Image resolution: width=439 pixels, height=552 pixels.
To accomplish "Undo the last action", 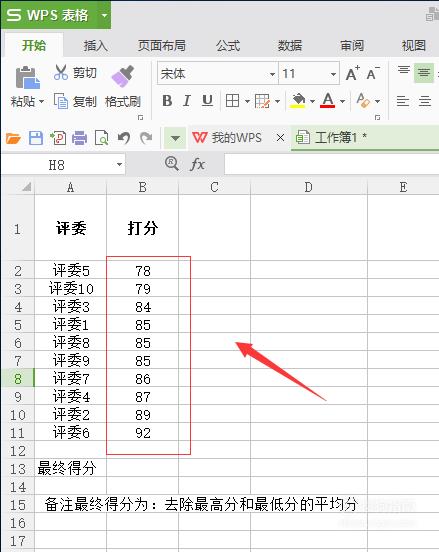I will tap(124, 138).
